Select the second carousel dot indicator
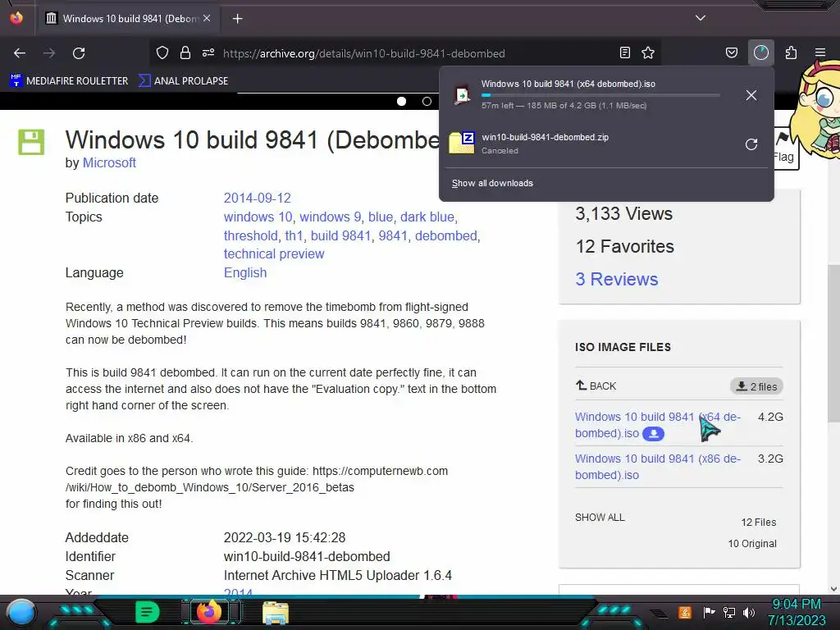Screen dimensions: 840x630 coord(427,101)
